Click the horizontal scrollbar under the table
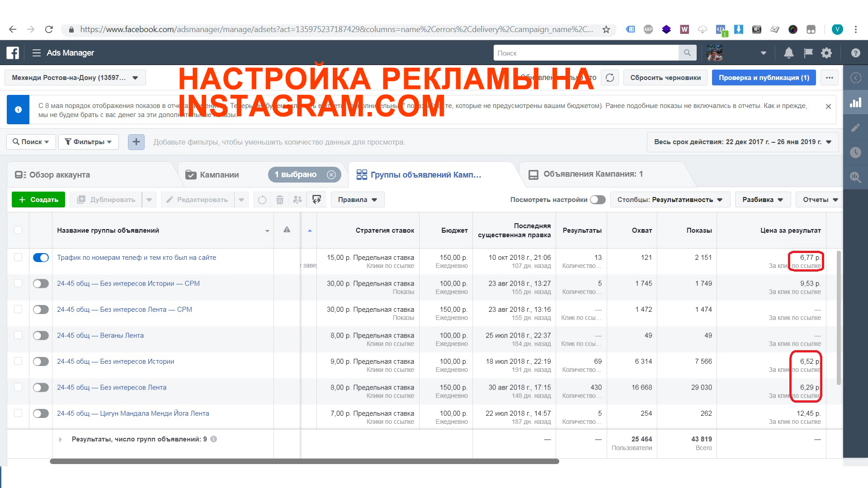Viewport: 868px width, 488px height. pos(304,461)
